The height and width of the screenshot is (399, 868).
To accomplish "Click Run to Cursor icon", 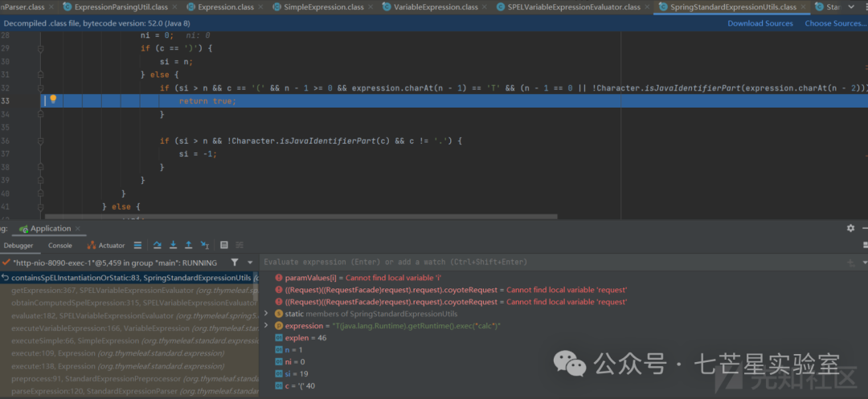I will [x=205, y=246].
